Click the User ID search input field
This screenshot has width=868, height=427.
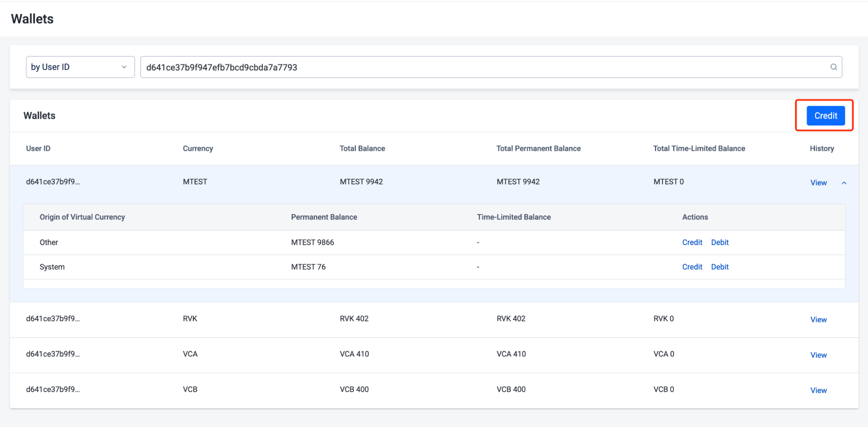pyautogui.click(x=491, y=67)
